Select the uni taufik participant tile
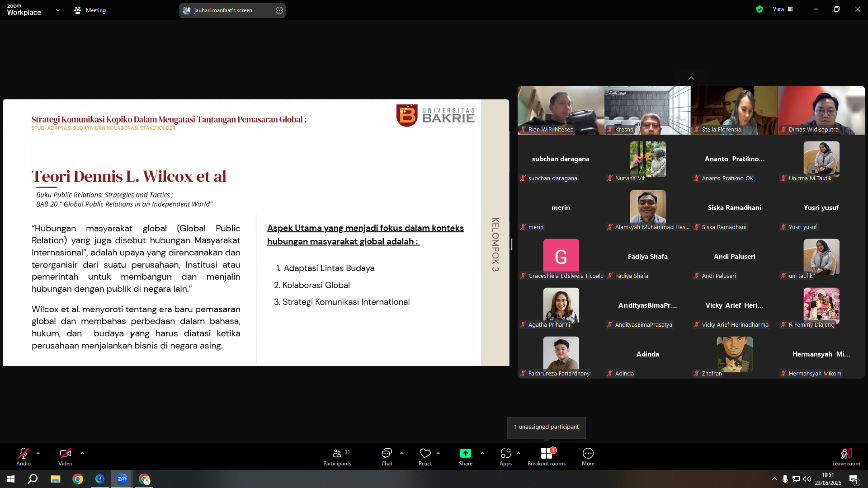Viewport: 868px width, 488px height. coord(821,257)
